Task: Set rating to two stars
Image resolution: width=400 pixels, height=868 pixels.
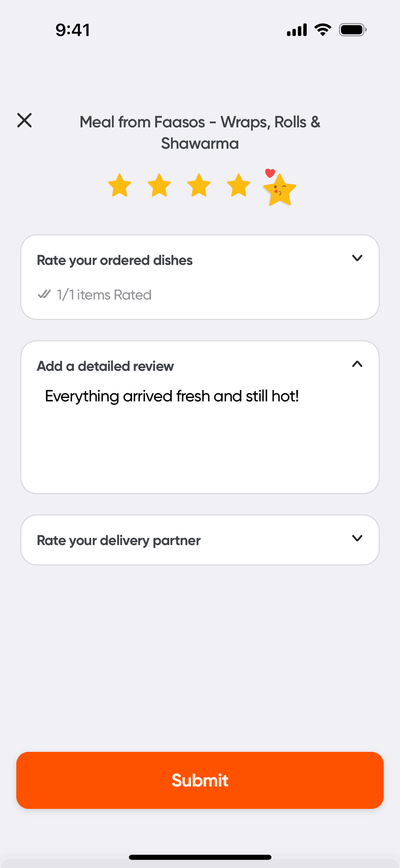Action: pyautogui.click(x=159, y=185)
